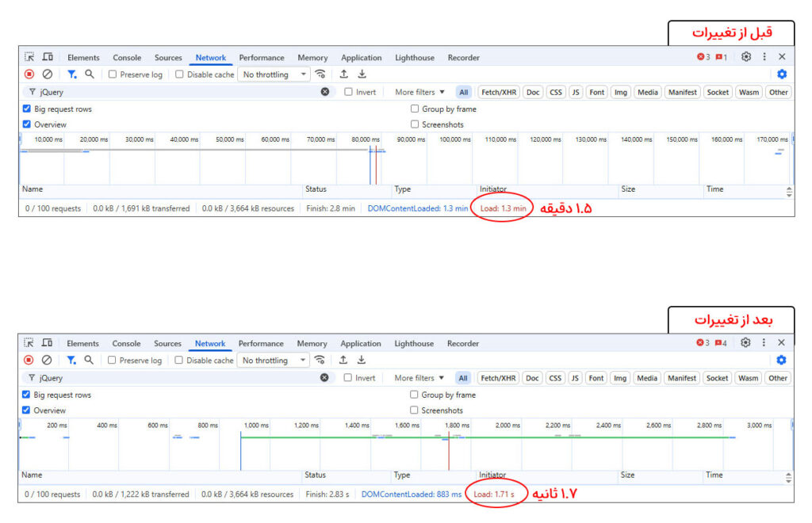Toggle device toolbar icon in lower panel
The height and width of the screenshot is (523, 812).
point(47,343)
